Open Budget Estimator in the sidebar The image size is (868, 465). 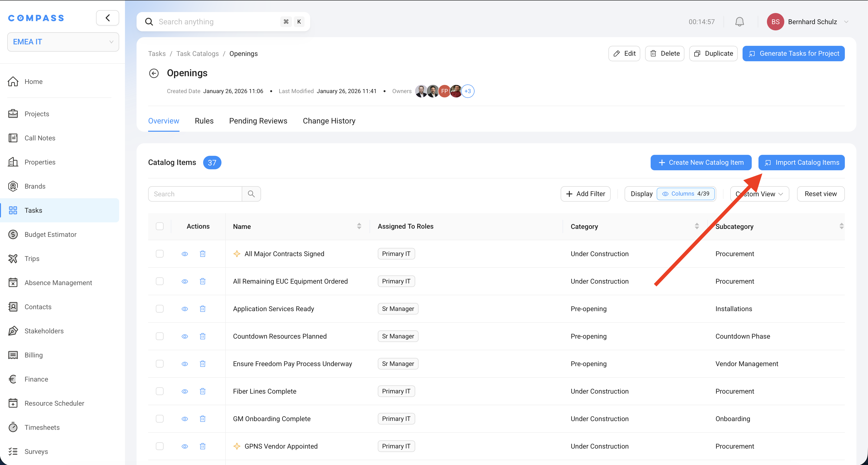coord(60,234)
